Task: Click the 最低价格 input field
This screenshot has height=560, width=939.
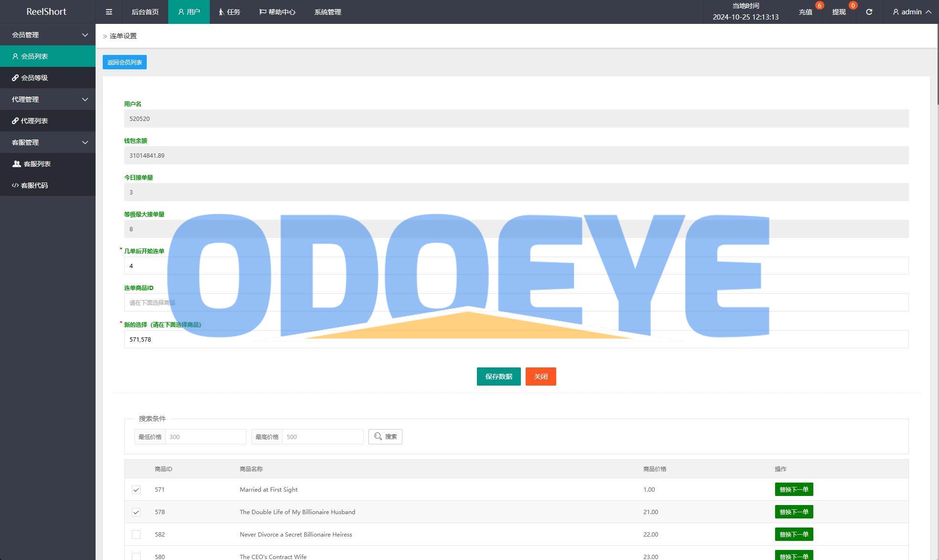Action: click(205, 437)
